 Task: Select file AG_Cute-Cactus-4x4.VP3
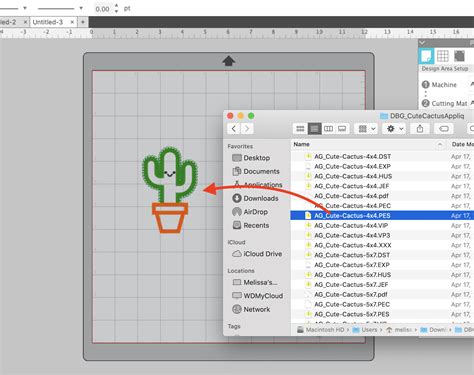[352, 235]
